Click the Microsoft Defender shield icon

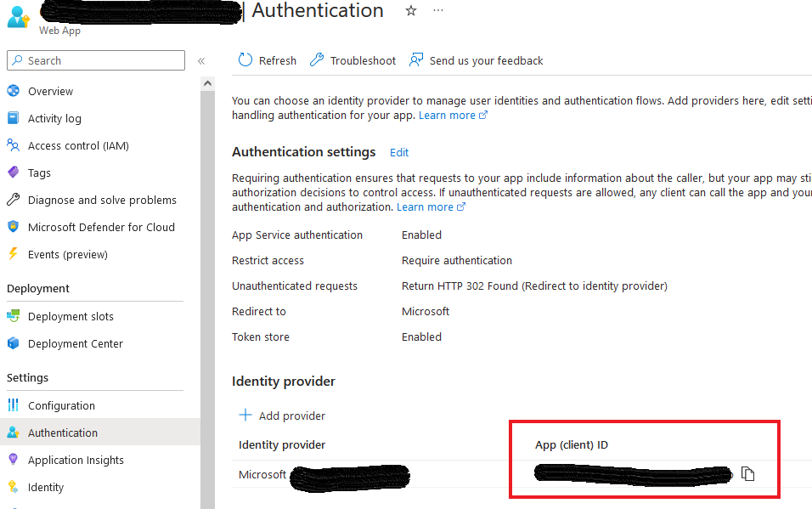tap(14, 227)
